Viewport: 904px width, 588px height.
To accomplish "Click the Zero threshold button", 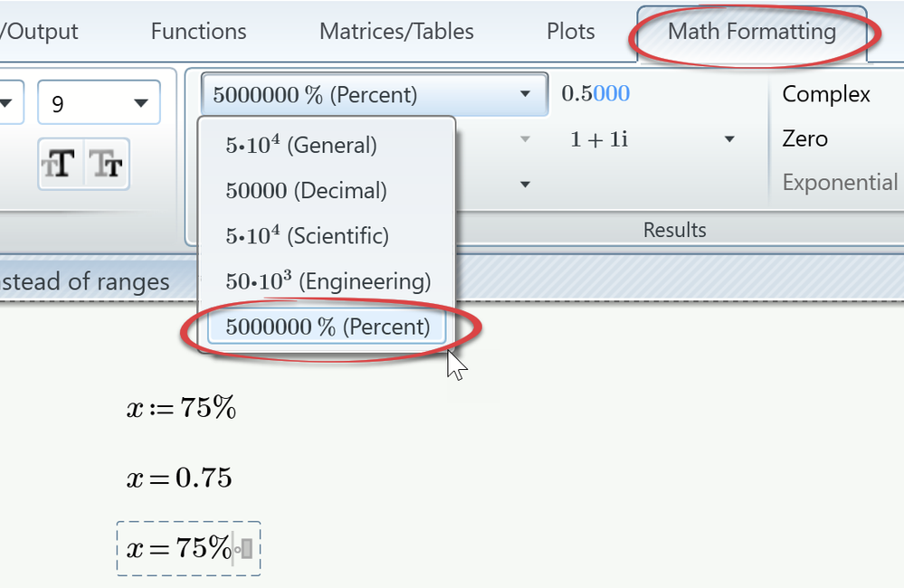I will [804, 138].
